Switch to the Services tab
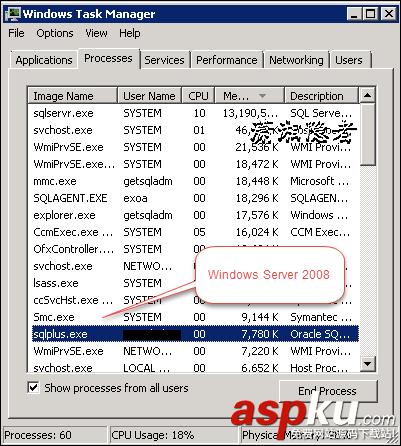401x446 pixels. pyautogui.click(x=164, y=60)
